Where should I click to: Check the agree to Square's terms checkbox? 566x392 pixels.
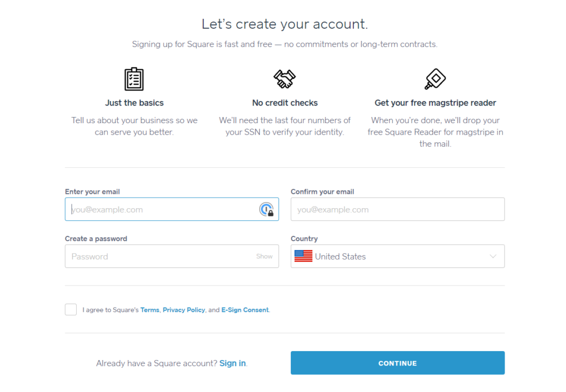coord(71,310)
